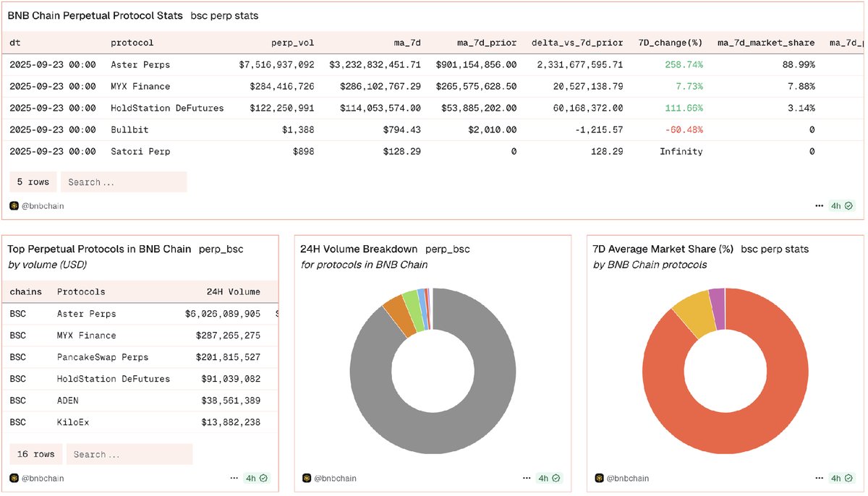The width and height of the screenshot is (868, 496).
Task: Click 4h refresh badge on 7D Average Market Share
Action: click(x=842, y=478)
